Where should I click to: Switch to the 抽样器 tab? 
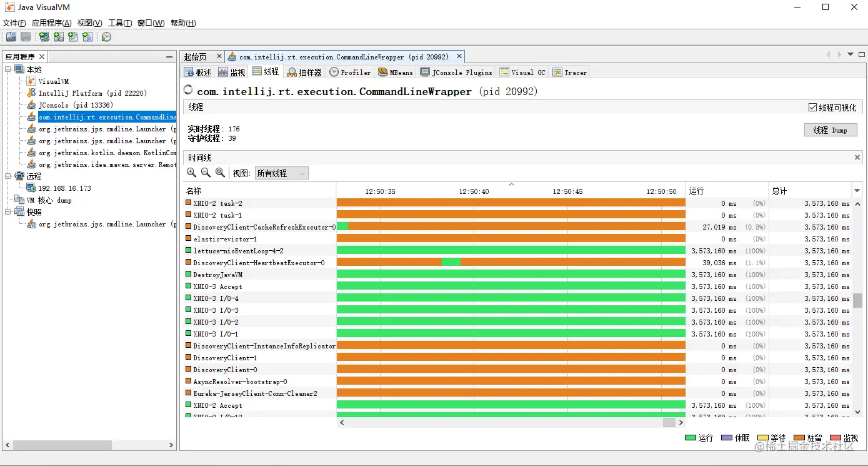(x=304, y=73)
